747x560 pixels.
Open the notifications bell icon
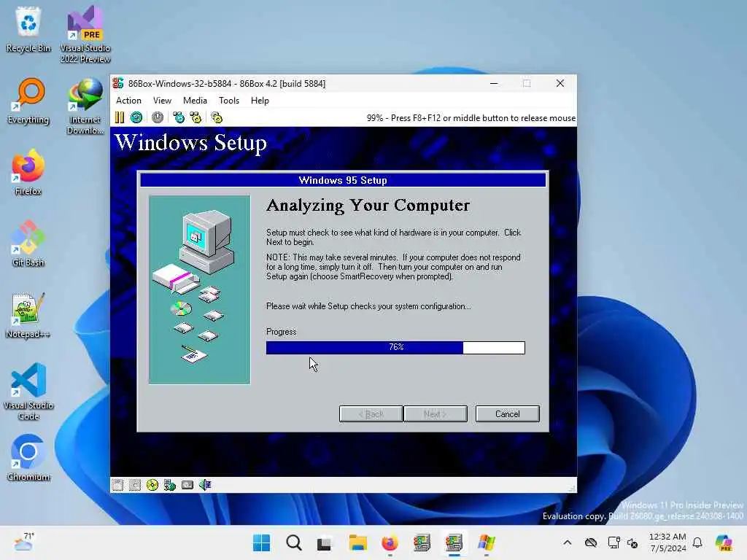click(x=697, y=542)
